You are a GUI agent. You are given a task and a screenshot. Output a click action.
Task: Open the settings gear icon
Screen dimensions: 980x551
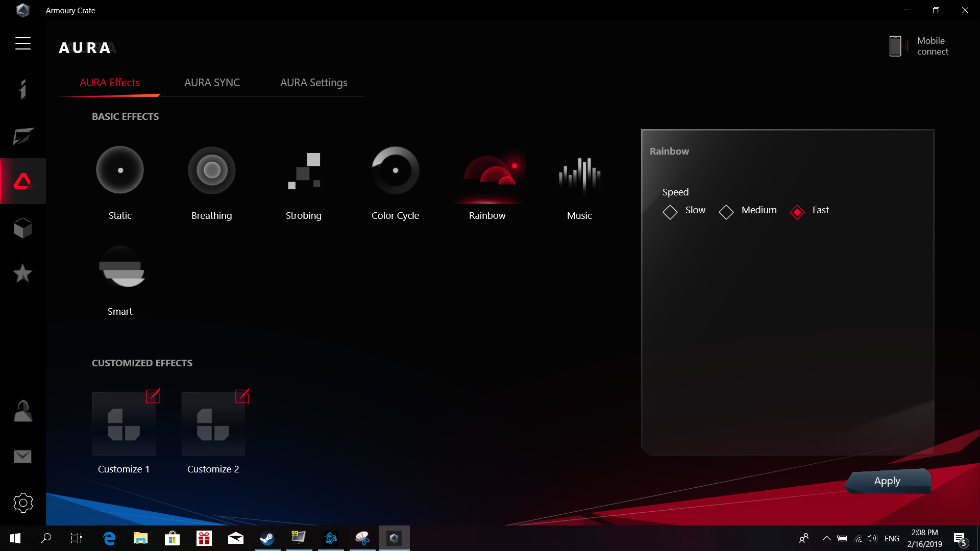pos(23,503)
